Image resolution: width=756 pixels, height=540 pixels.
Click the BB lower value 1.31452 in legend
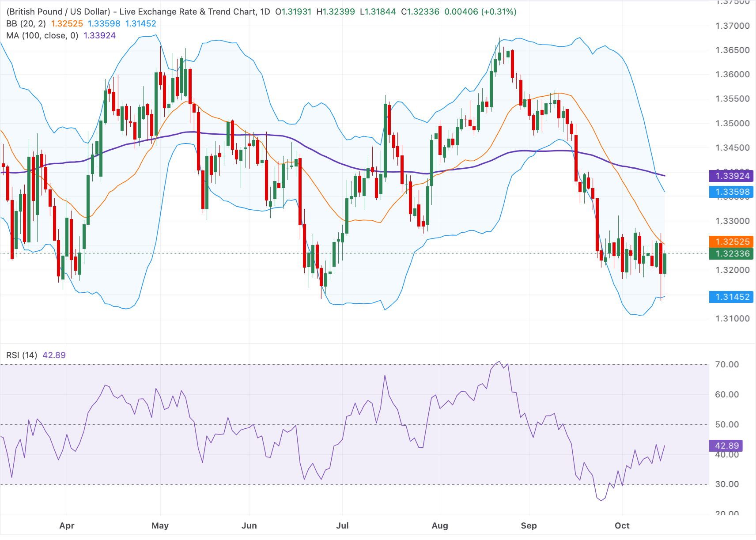[141, 23]
